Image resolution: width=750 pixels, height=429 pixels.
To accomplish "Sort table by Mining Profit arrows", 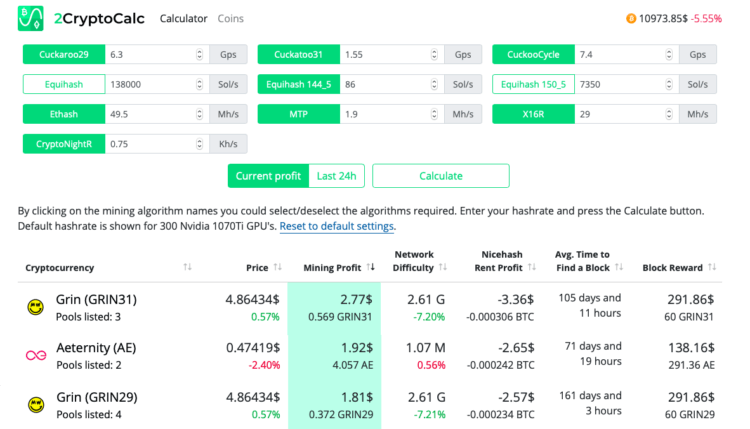I will pos(371,267).
